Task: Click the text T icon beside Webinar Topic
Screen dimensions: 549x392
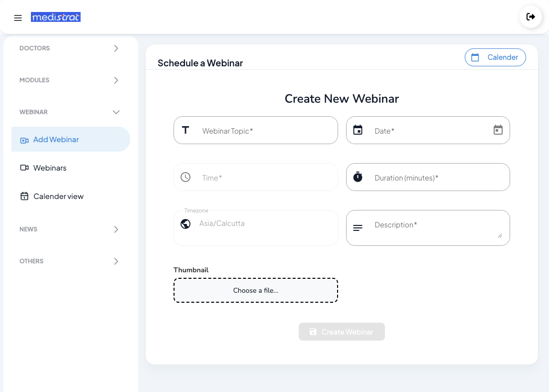Action: (x=185, y=130)
